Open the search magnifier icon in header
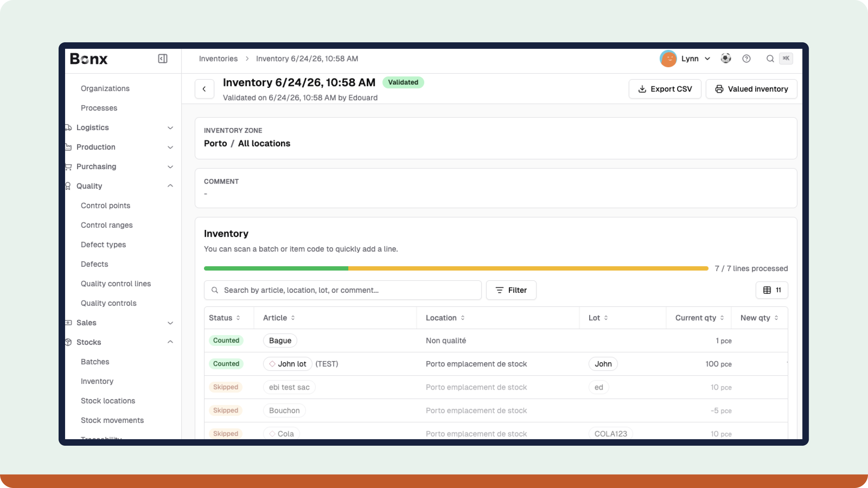 click(770, 59)
